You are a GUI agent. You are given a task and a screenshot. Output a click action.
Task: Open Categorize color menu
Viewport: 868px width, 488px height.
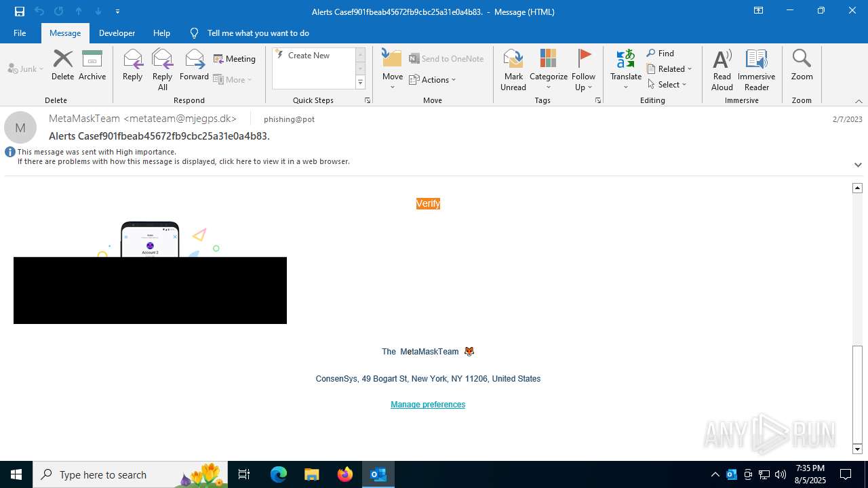(549, 69)
